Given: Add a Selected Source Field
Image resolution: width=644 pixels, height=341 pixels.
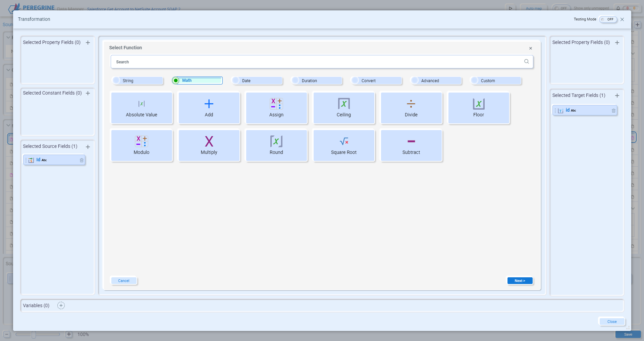Looking at the screenshot, I should (88, 147).
